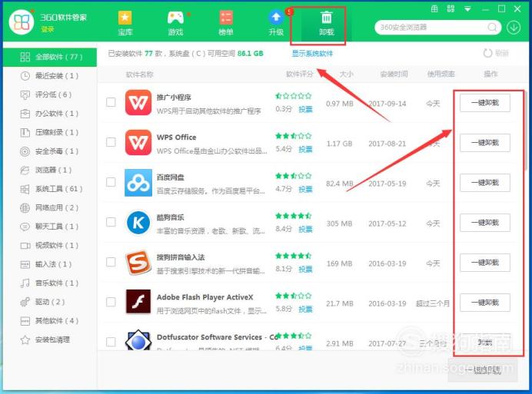Viewport: 532px width, 394px height.
Task: Click the magnifier search icon
Action: click(x=492, y=27)
